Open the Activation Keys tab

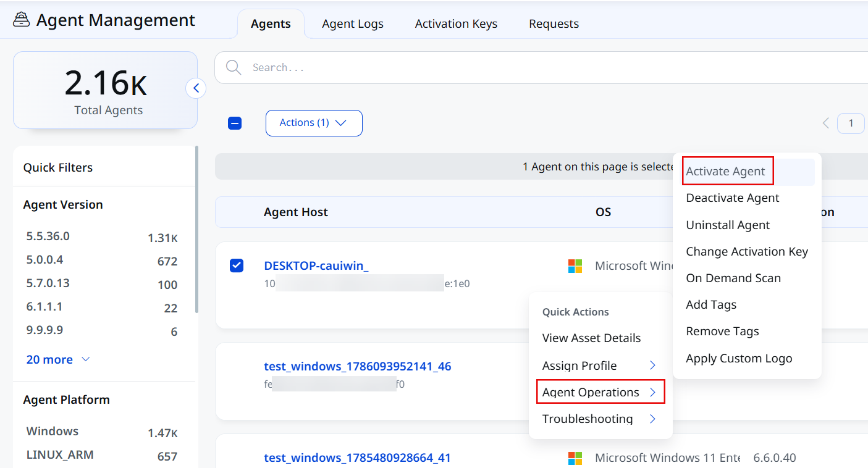456,23
